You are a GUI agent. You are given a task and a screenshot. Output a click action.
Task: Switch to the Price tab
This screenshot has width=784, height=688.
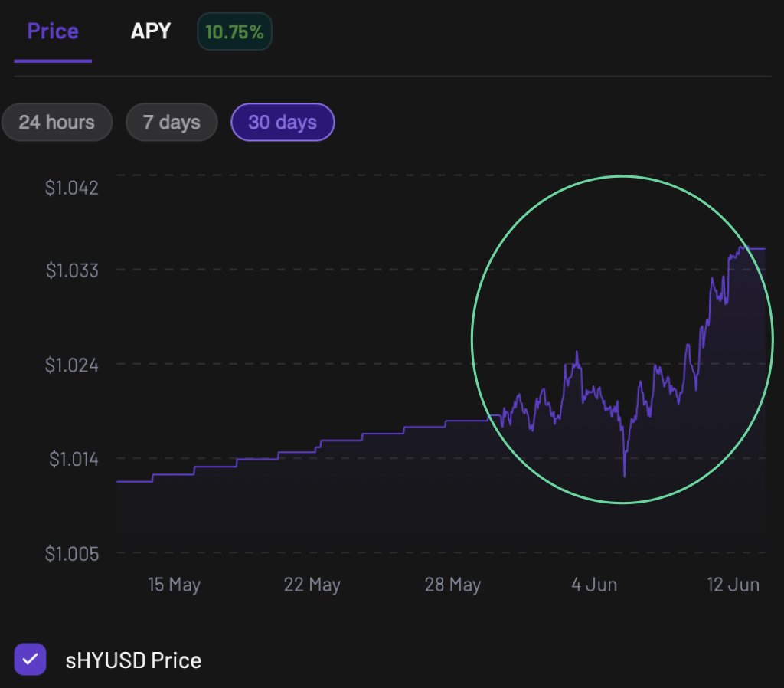tap(53, 31)
